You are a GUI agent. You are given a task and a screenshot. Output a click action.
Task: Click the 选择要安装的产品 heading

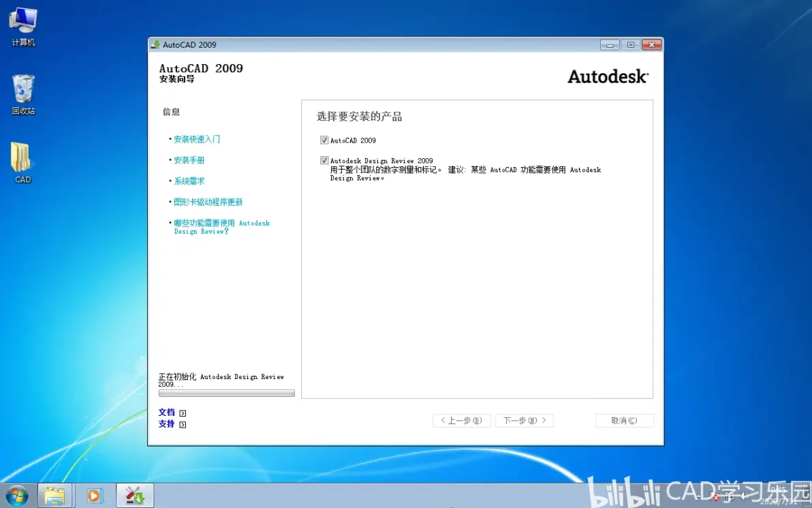pos(360,117)
